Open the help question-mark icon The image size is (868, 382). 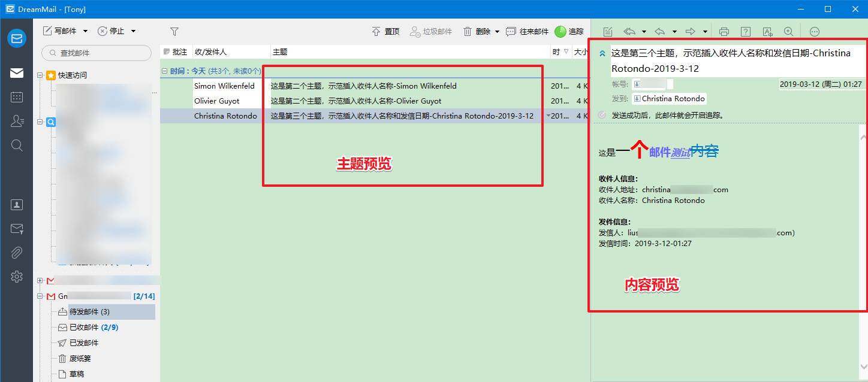pyautogui.click(x=746, y=31)
